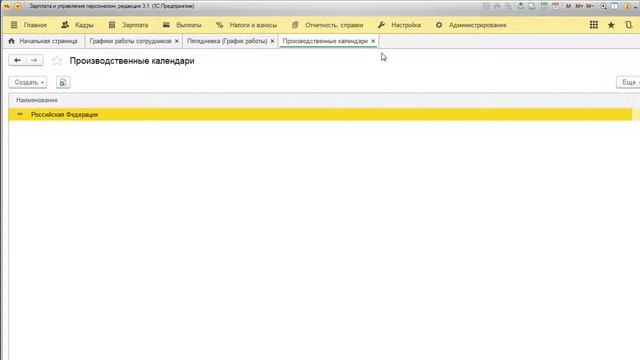
Task: Open the calculator icon in the title bar
Action: point(544,6)
